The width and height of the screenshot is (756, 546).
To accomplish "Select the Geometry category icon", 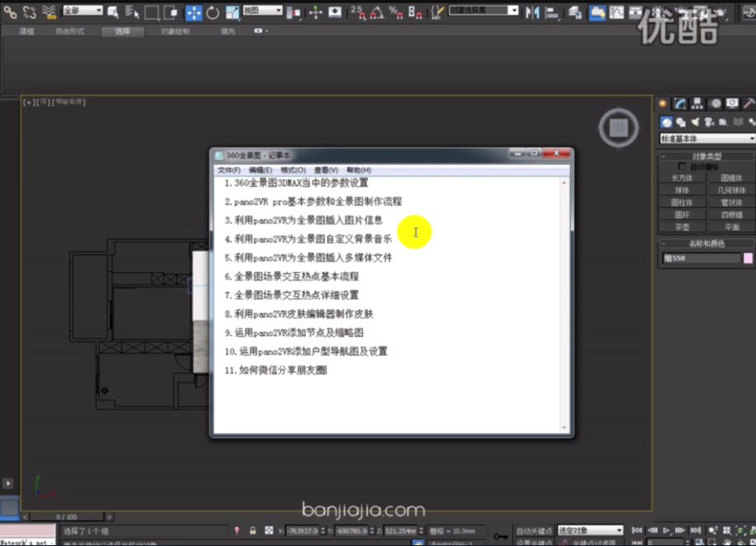I will 666,123.
